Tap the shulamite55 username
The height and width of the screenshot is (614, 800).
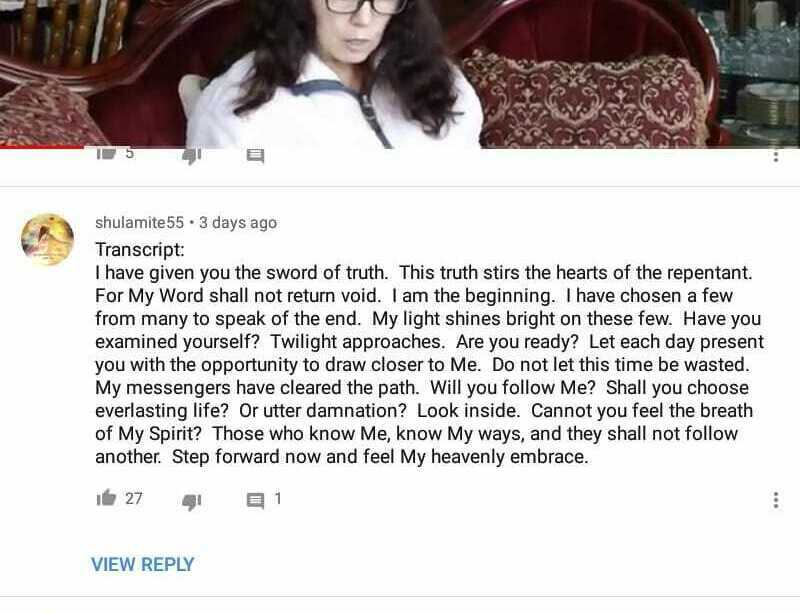point(139,223)
